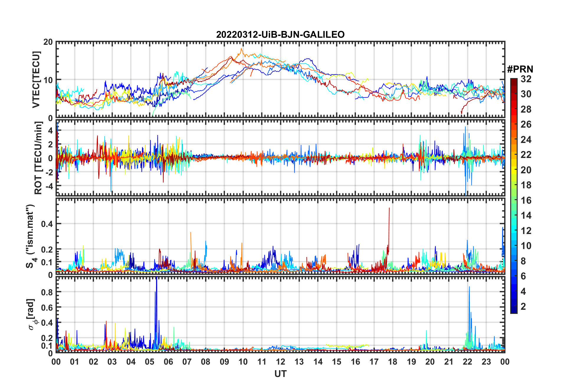The image size is (561, 392).
Task: Click colorbar tick label 12
Action: coord(526,231)
